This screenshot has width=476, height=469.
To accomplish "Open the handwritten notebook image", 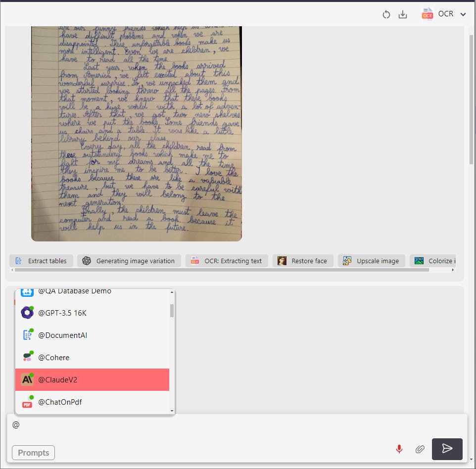I will 137,134.
